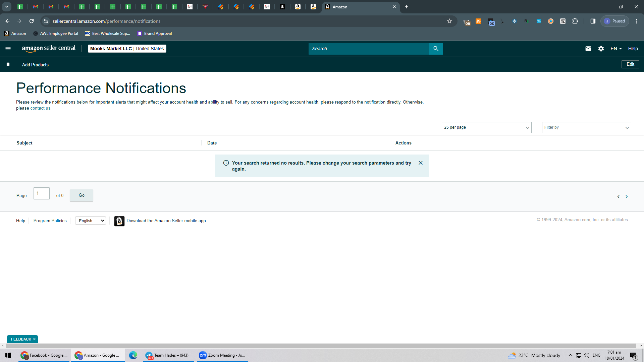The image size is (644, 362).
Task: Click the FEEDBACK button
Action: pyautogui.click(x=21, y=339)
